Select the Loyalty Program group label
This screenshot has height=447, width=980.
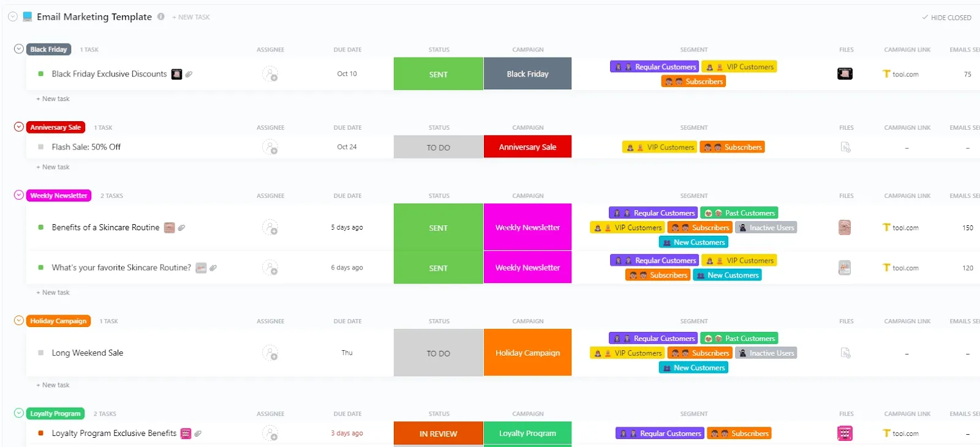(x=55, y=413)
